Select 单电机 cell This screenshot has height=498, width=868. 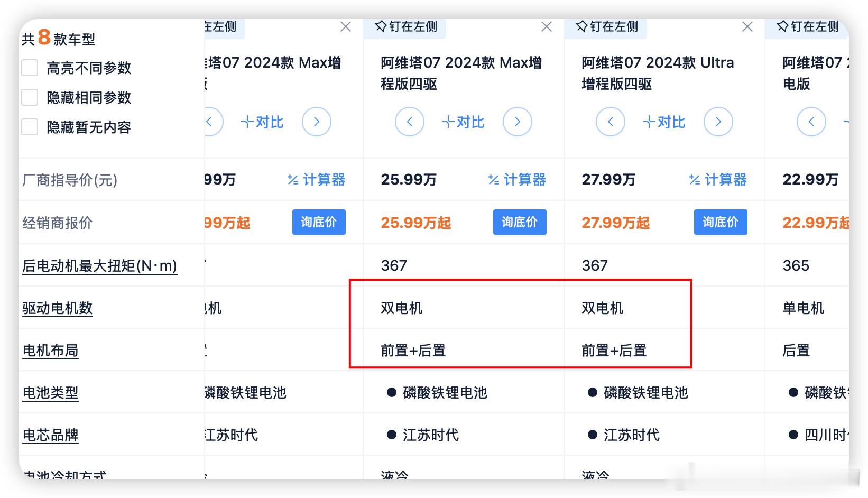tap(804, 308)
